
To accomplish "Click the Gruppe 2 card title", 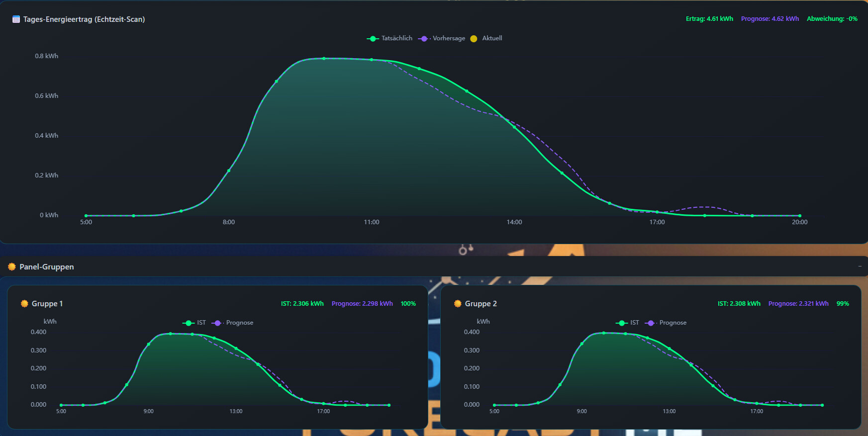I will [481, 304].
